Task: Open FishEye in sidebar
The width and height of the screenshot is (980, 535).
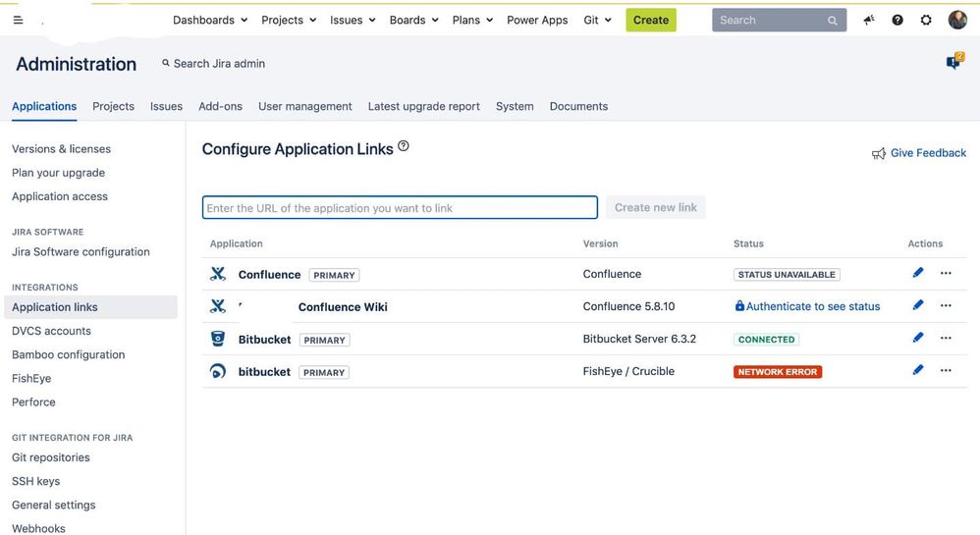Action: [31, 378]
